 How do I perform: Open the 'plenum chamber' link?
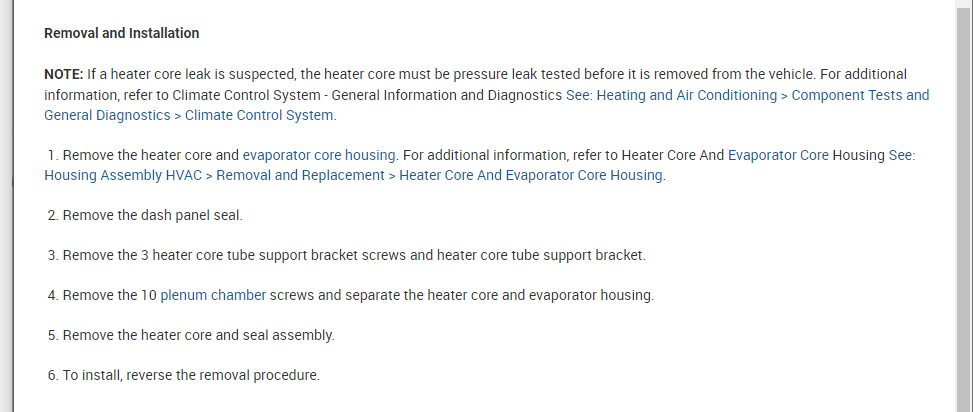tap(213, 295)
